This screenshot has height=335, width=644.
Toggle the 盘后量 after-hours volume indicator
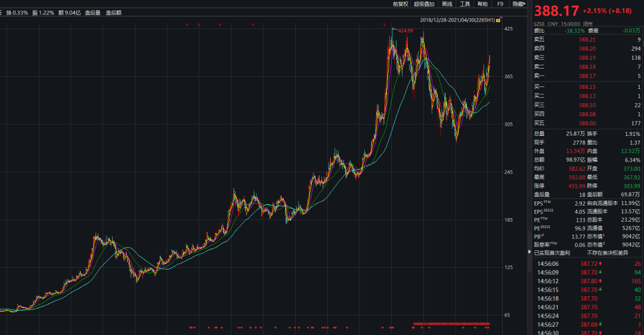[x=92, y=13]
